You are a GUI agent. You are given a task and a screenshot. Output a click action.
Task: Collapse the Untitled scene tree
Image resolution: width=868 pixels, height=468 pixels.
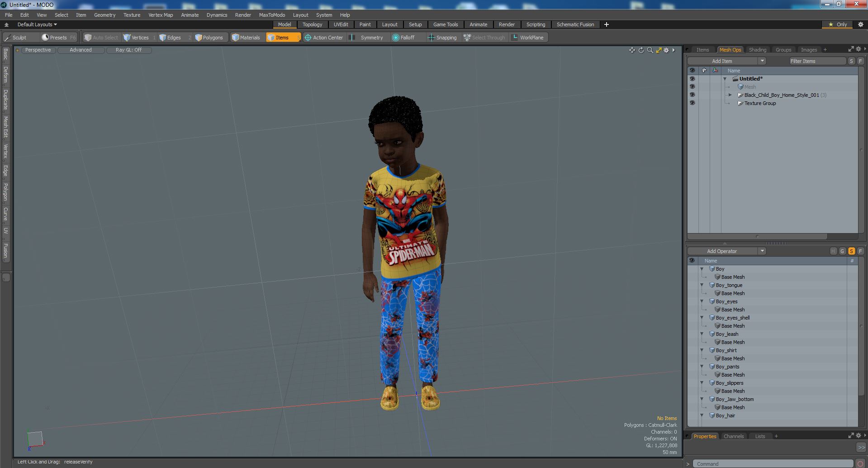point(725,79)
